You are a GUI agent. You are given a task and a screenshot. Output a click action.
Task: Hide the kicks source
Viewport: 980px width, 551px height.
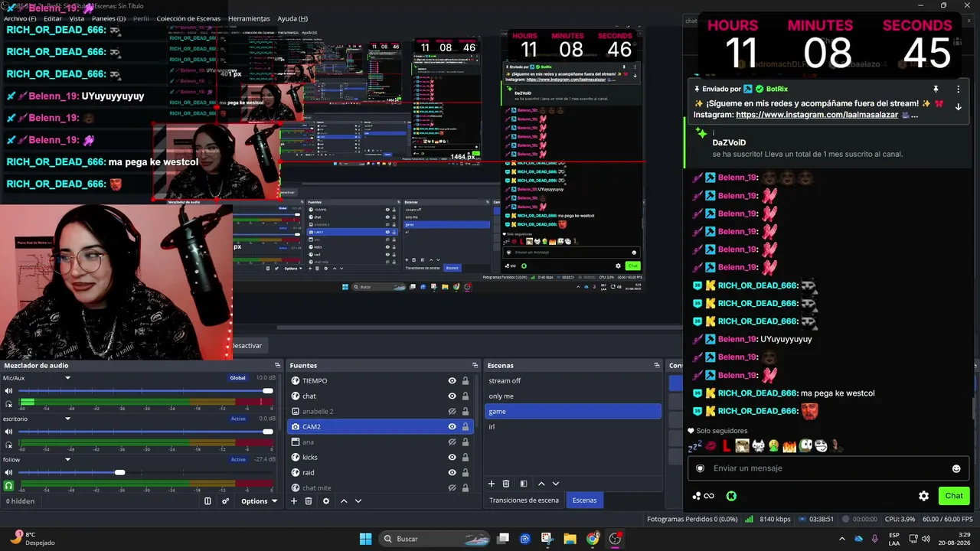452,457
